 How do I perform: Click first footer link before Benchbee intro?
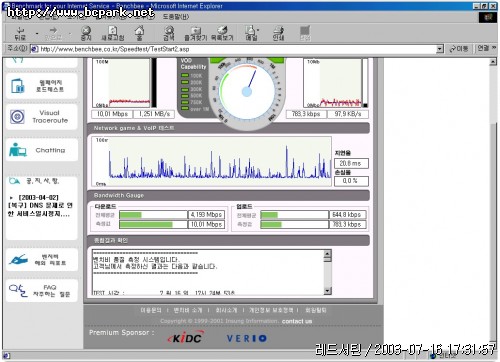(x=151, y=310)
